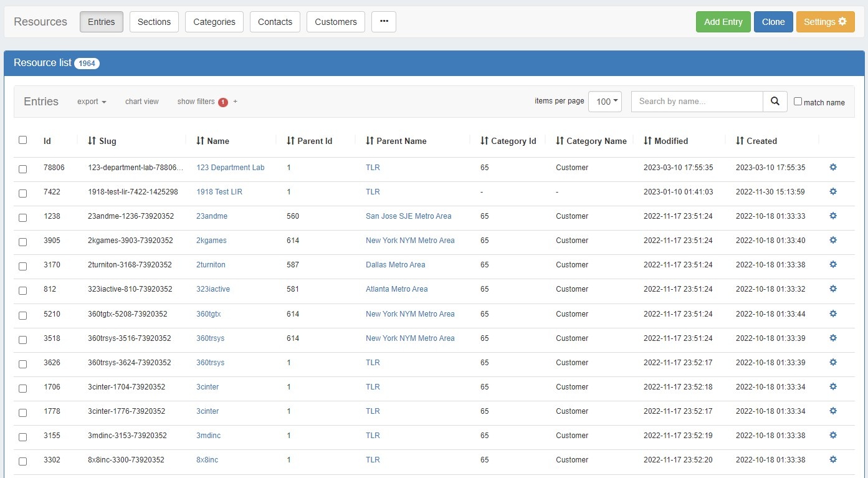Open San Jose SJE Metro Area link

(x=408, y=216)
